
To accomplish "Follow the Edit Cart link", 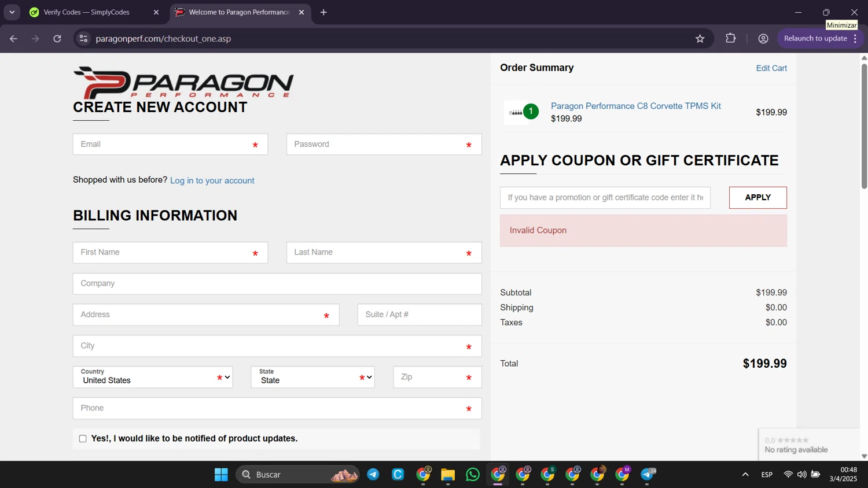I will (x=771, y=68).
